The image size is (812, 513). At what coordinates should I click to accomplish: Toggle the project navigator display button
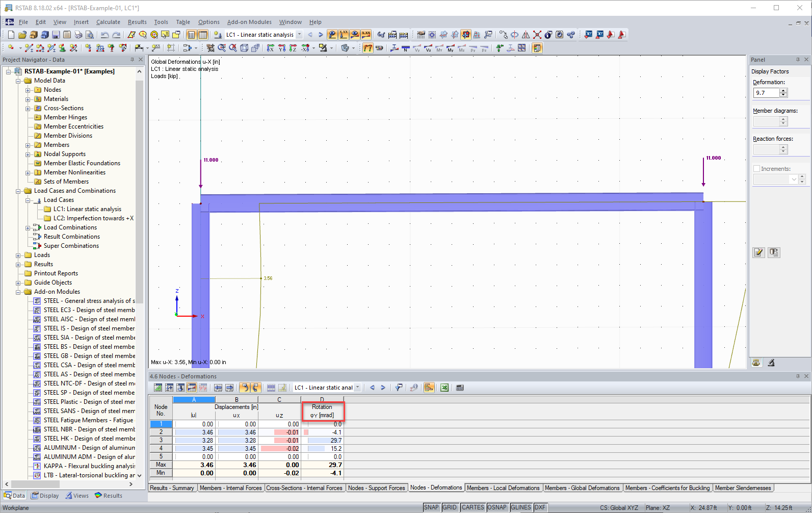(191, 35)
